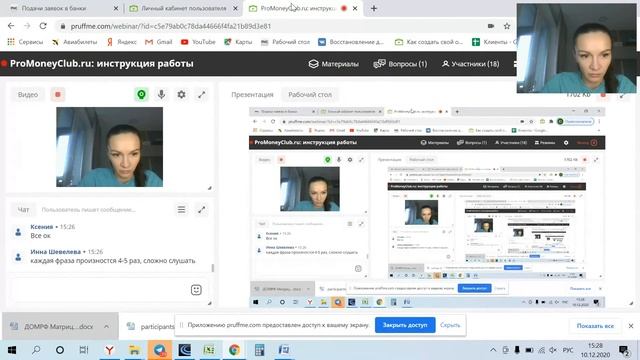
Task: Open the volume control in system tray
Action: (x=553, y=350)
